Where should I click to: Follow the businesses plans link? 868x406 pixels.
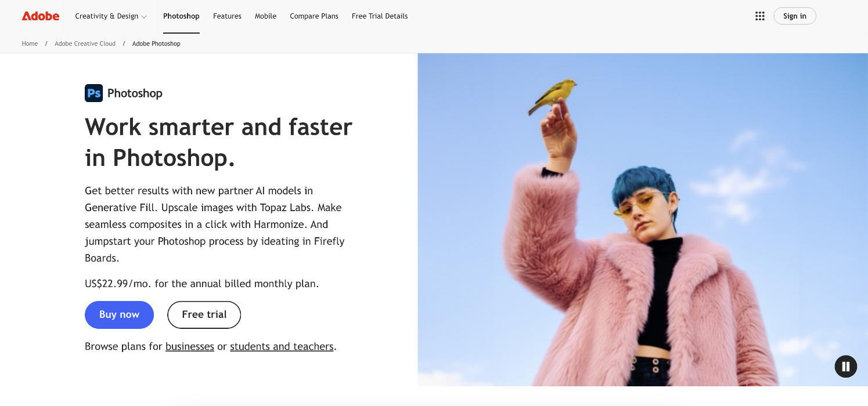click(x=190, y=346)
